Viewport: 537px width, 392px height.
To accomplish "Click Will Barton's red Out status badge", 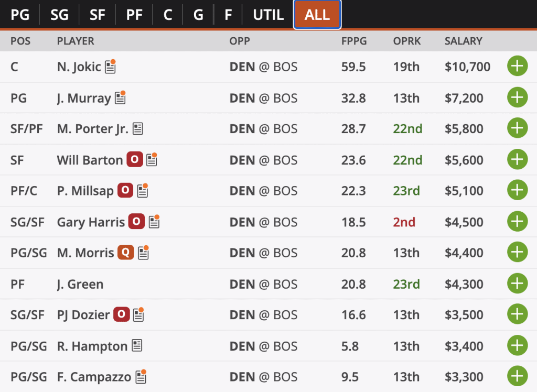I will coord(135,159).
